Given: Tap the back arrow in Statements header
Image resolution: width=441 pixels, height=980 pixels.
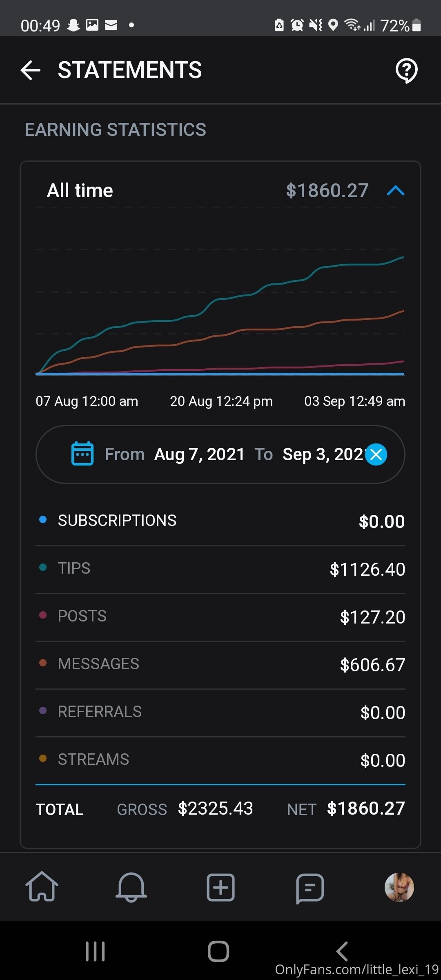Looking at the screenshot, I should [x=31, y=70].
